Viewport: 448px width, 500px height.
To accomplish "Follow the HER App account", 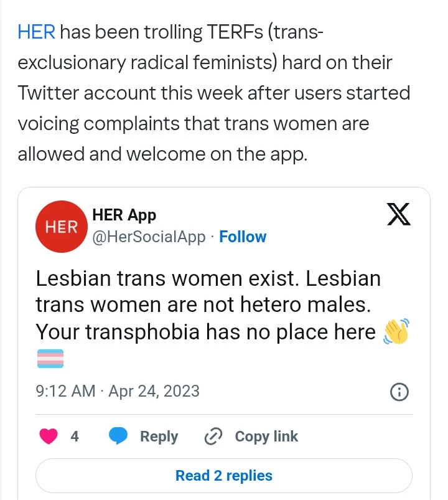I will (243, 237).
